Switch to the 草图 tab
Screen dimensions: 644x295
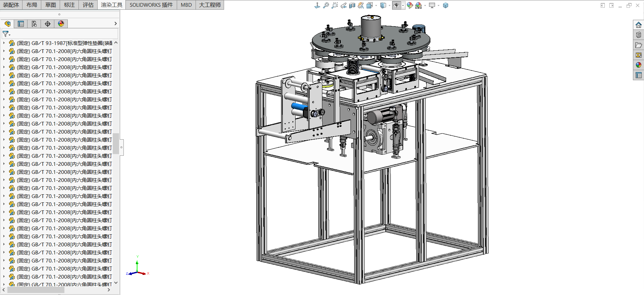click(x=51, y=5)
